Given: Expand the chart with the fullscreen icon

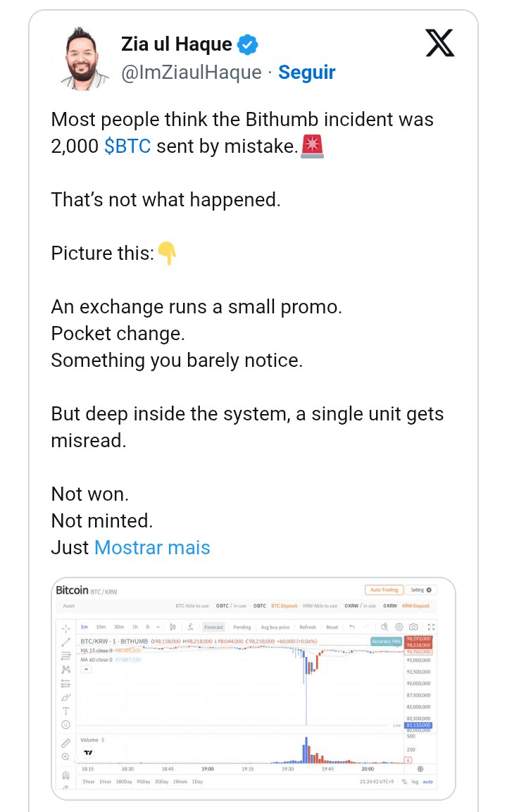Looking at the screenshot, I should (431, 627).
